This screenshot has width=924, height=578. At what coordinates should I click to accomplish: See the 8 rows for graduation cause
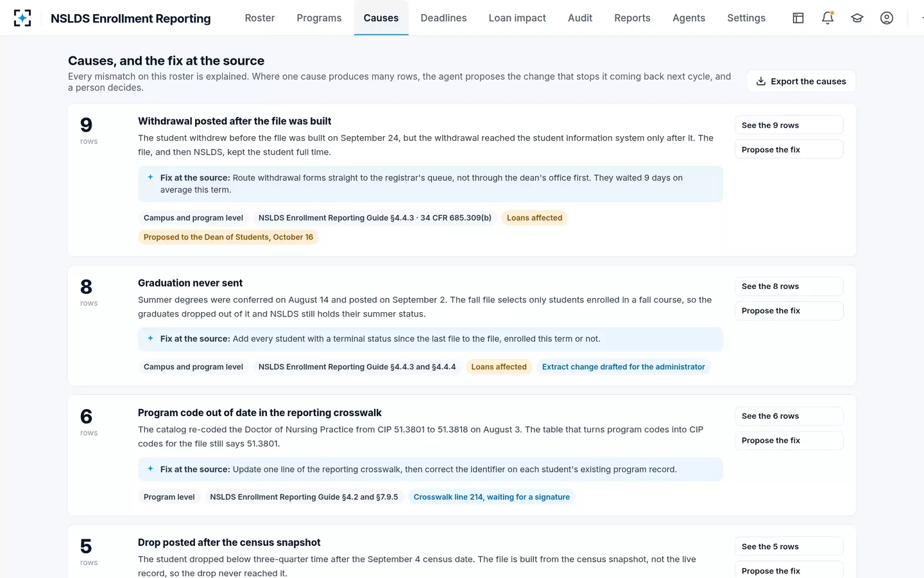[x=789, y=286]
